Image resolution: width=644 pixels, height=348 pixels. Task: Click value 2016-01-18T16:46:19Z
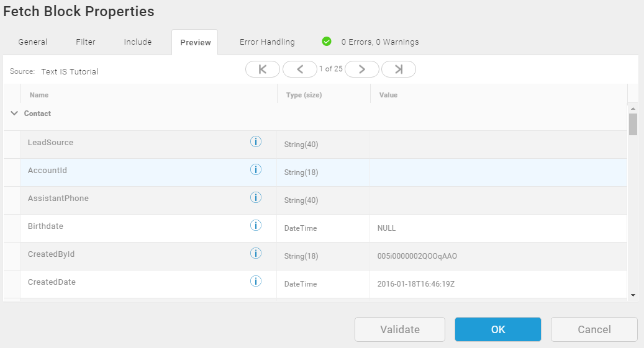pyautogui.click(x=415, y=284)
